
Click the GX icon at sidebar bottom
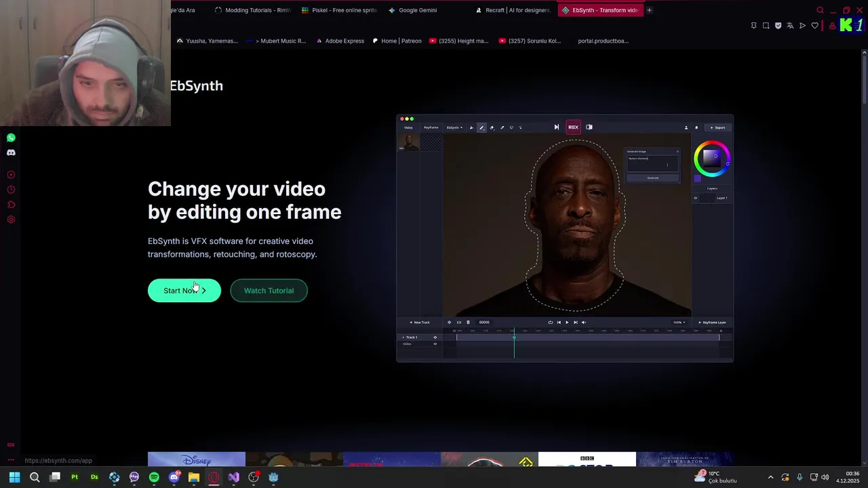pos(11,445)
